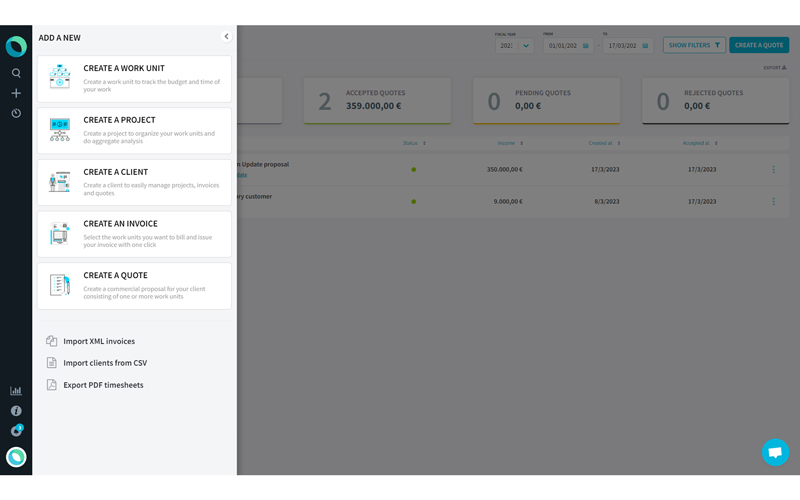Screen dimensions: 800x500
Task: Click the info circle sidebar icon
Action: pos(16,411)
